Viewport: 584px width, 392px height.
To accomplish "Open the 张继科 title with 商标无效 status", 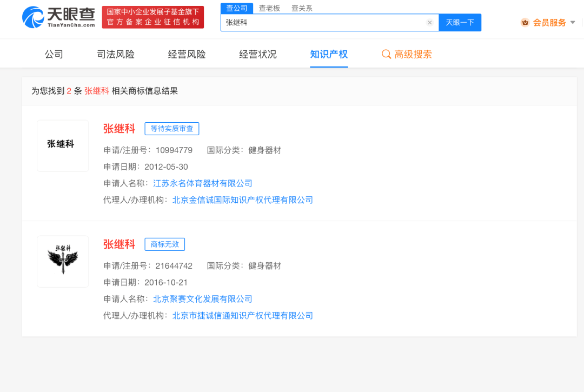I will (119, 244).
